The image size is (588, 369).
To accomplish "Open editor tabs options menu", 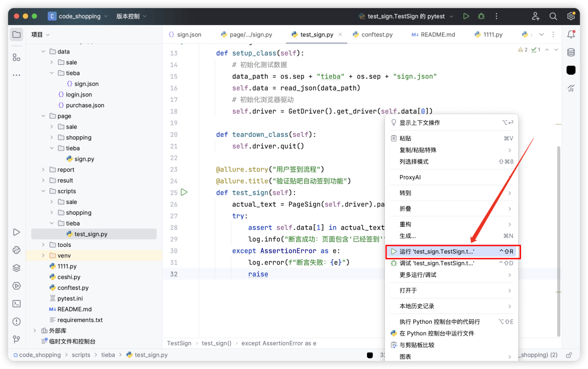I will [553, 34].
